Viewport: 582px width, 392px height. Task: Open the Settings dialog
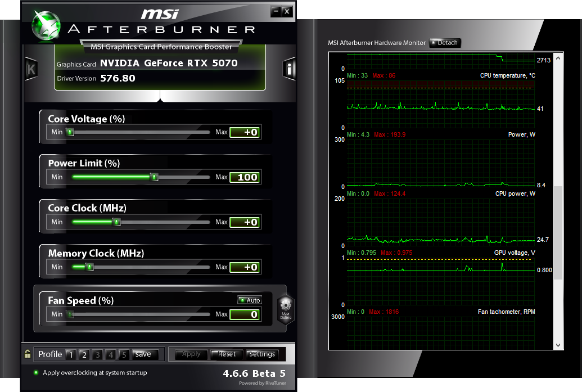262,354
